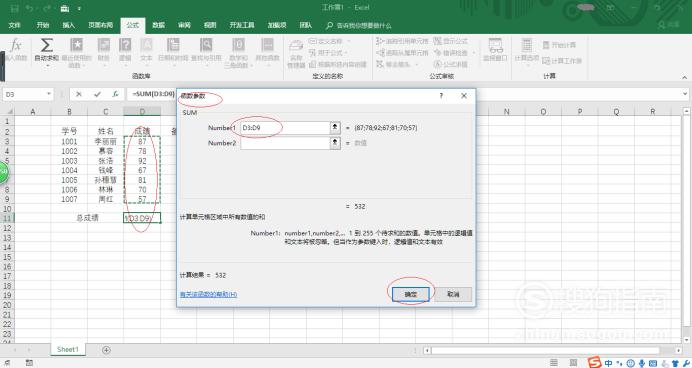Open the AutoSum dropdown arrow
Screen dimensions: 692x368
point(47,66)
